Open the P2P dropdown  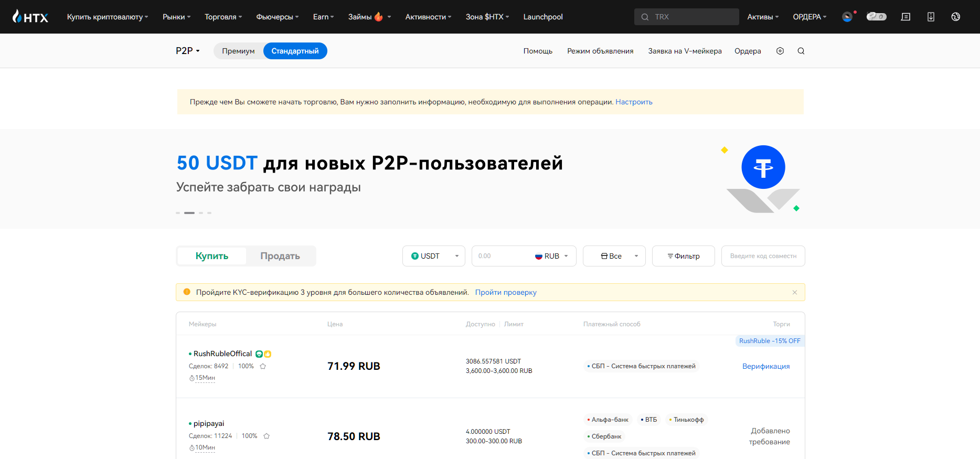[x=188, y=51]
